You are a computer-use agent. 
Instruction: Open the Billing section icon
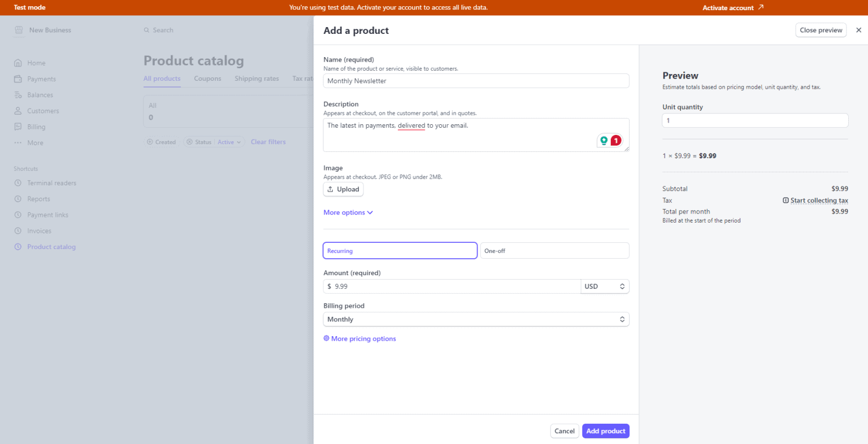click(x=19, y=127)
